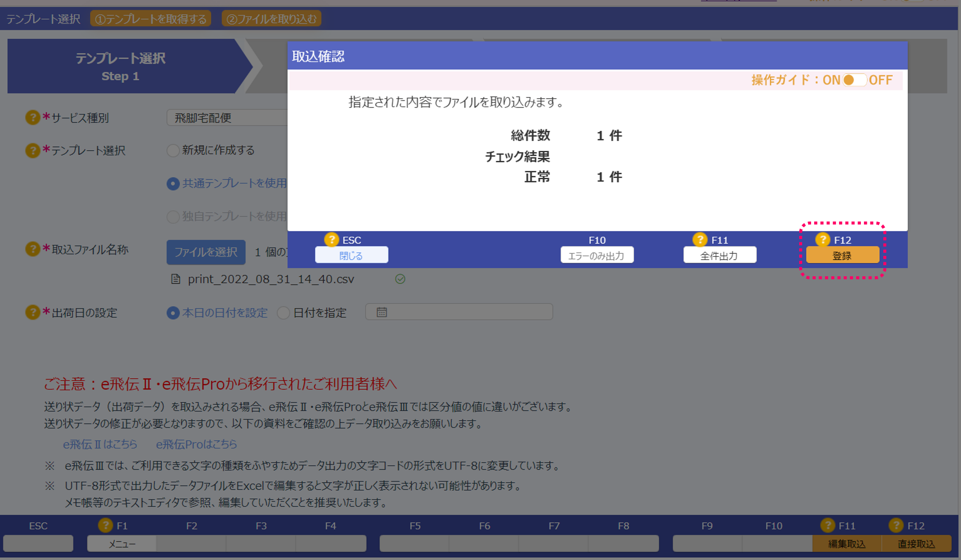This screenshot has height=560, width=961.
Task: Select the 新規に作成する radio button
Action: click(173, 150)
